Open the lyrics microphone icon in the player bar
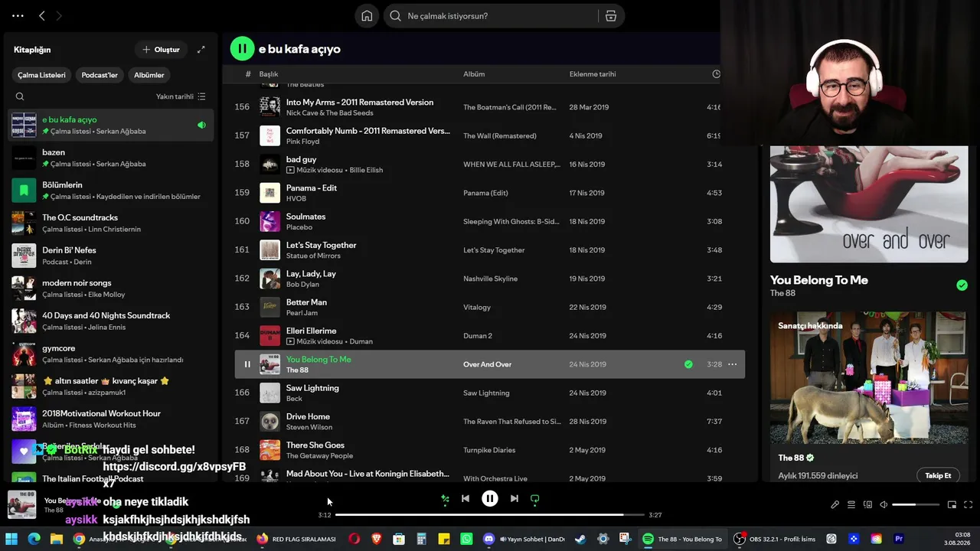 (x=835, y=505)
